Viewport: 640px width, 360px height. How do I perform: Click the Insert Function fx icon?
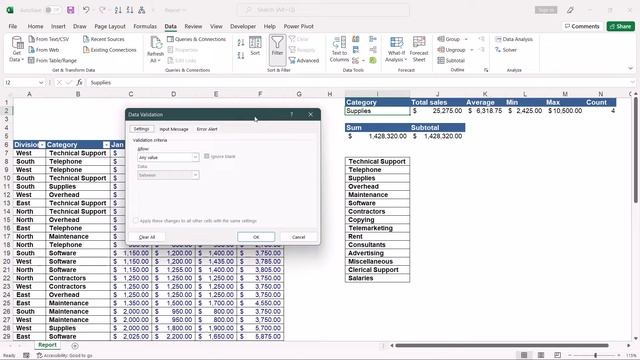pos(79,82)
